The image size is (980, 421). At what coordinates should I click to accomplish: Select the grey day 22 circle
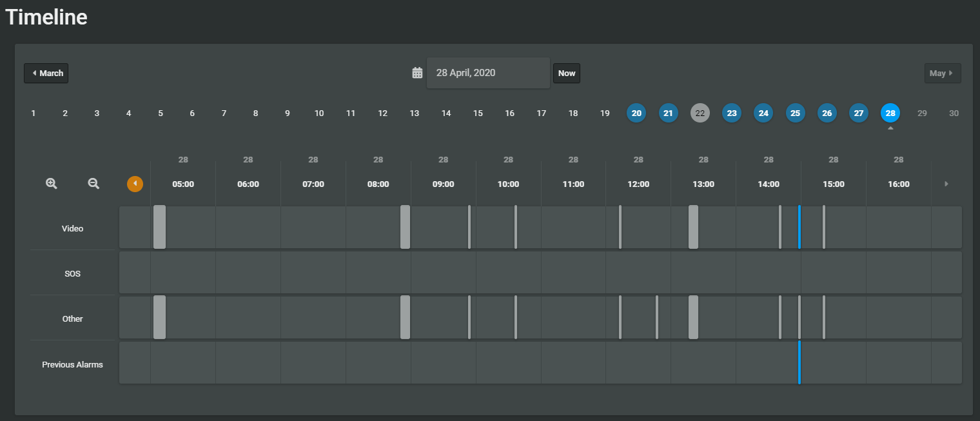pyautogui.click(x=700, y=113)
